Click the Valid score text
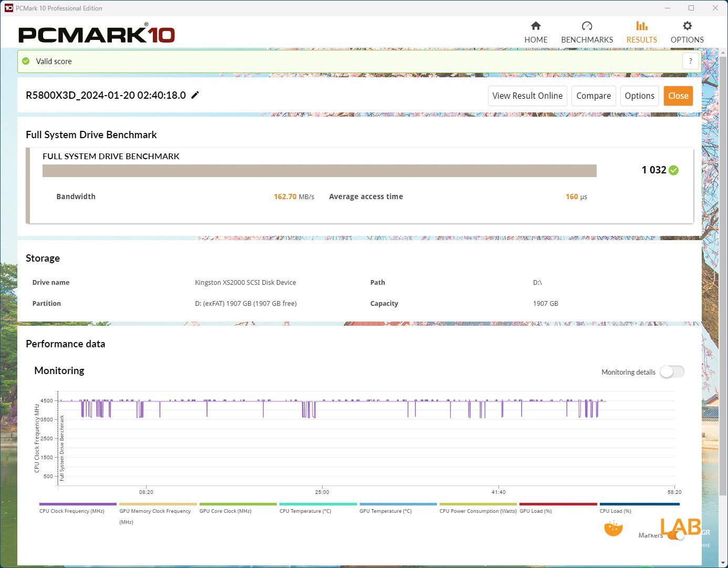The image size is (728, 568). (54, 61)
